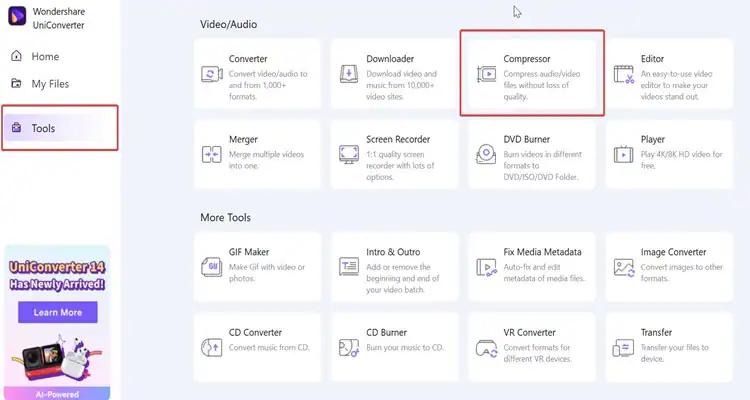The image size is (750, 400).
Task: Click 'Convert video/audio to and from' description
Action: [268, 85]
